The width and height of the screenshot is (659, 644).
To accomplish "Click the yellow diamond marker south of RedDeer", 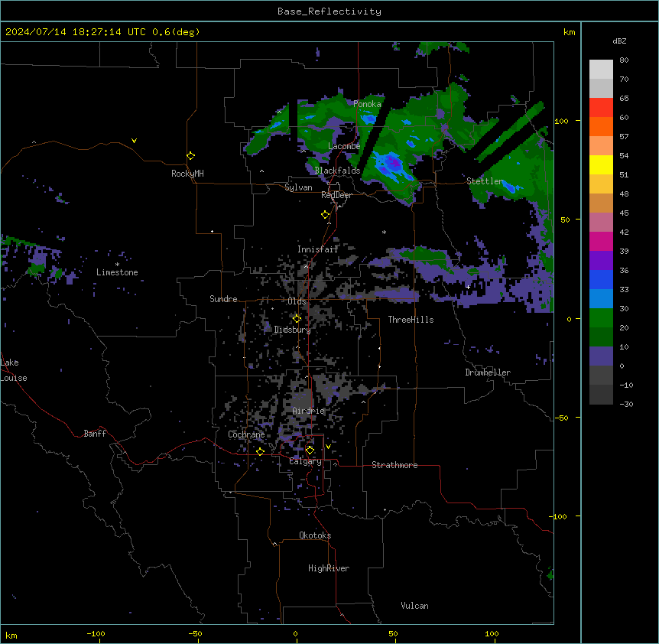I will pos(326,215).
